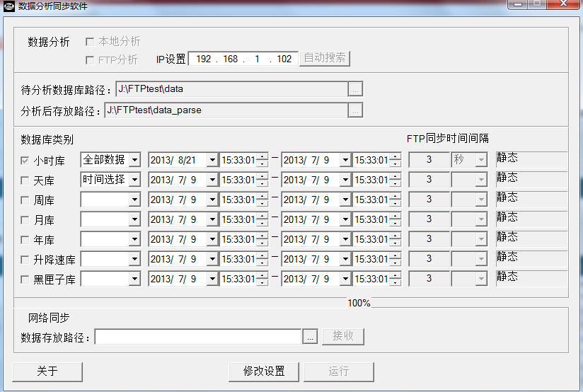
Task: Click the 小时库 start time 15:33:01 field
Action: [x=238, y=161]
